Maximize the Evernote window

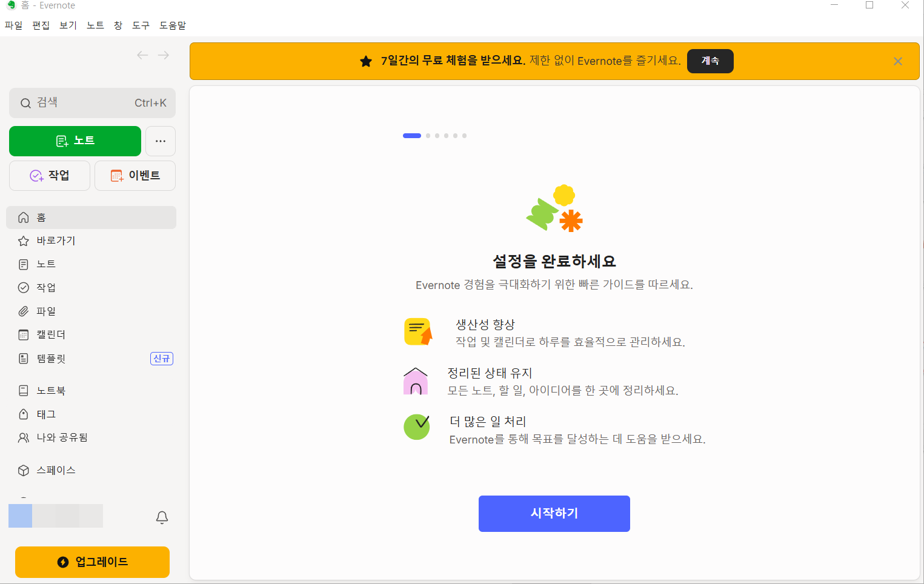[869, 5]
